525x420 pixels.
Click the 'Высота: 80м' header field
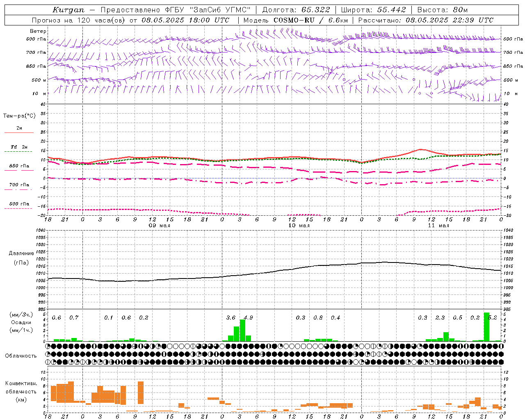(x=442, y=10)
